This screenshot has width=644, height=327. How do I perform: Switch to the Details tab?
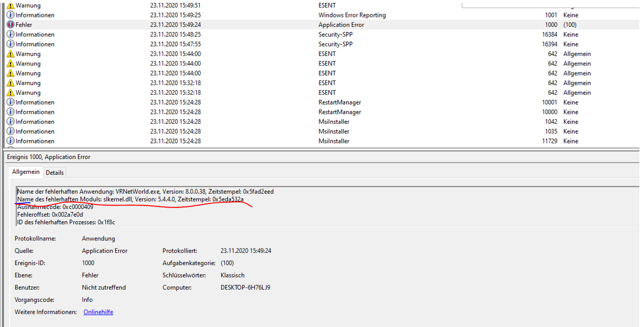55,173
